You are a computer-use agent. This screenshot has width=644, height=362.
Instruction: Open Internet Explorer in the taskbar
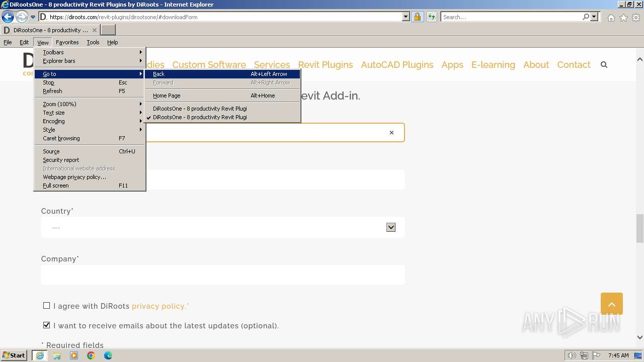pos(40,355)
